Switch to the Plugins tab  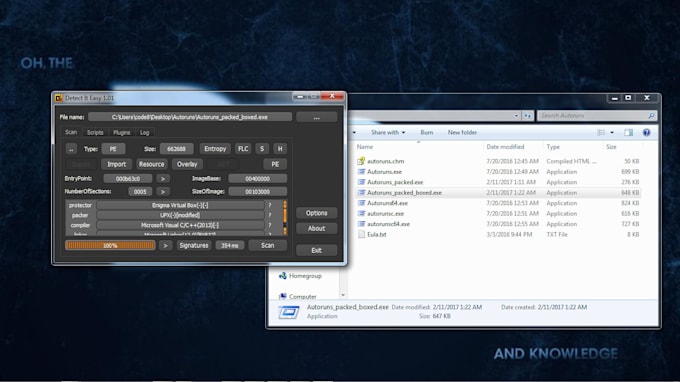[x=121, y=133]
